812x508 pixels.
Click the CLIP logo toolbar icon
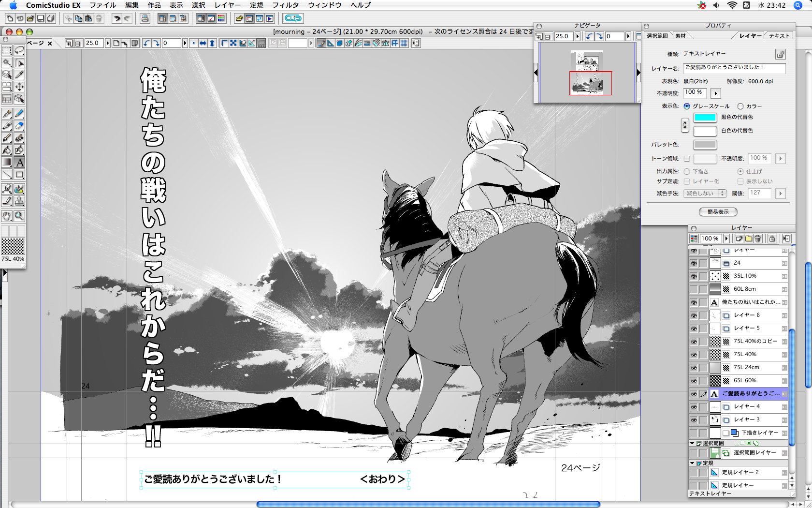click(293, 18)
